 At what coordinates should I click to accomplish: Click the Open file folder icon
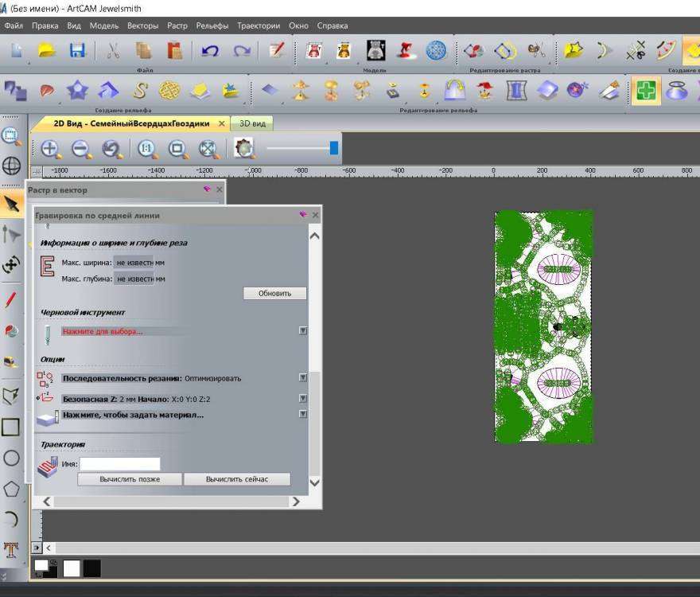click(x=47, y=51)
